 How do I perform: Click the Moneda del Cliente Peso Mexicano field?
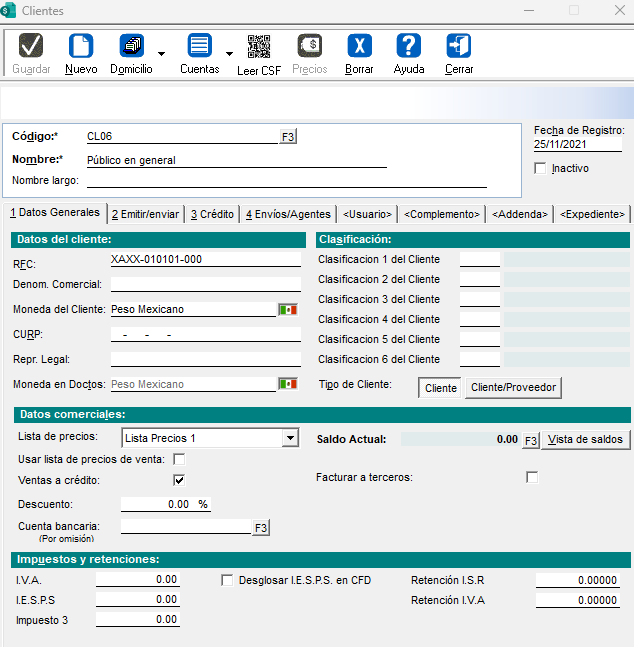(193, 309)
